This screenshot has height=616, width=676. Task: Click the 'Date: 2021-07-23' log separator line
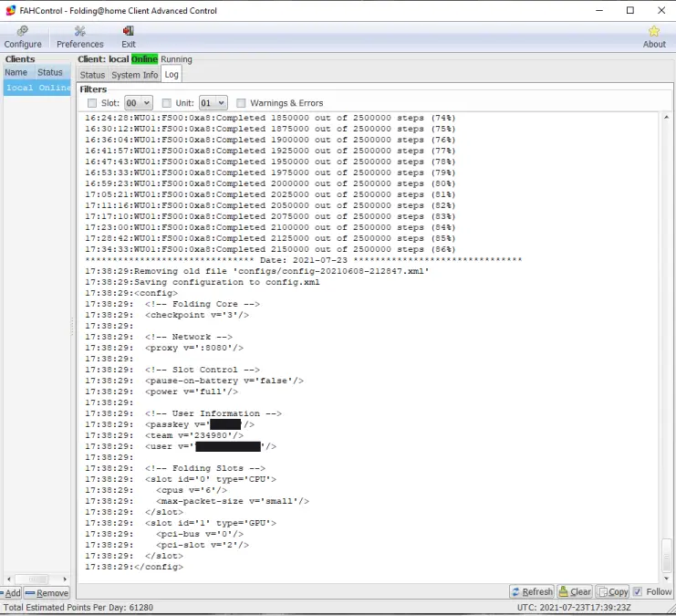pyautogui.click(x=304, y=260)
